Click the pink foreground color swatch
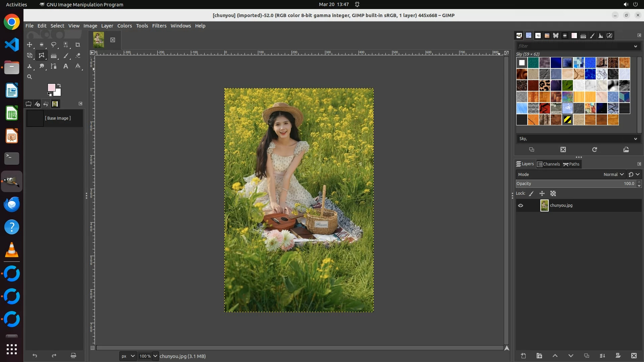 pyautogui.click(x=51, y=87)
